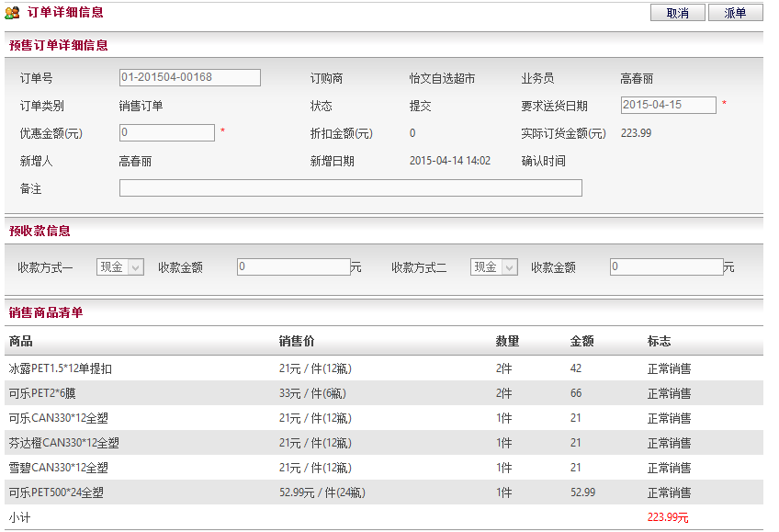The image size is (779, 532).
Task: Click price 52.99元 / 件(24瓶)
Action: [x=322, y=492]
